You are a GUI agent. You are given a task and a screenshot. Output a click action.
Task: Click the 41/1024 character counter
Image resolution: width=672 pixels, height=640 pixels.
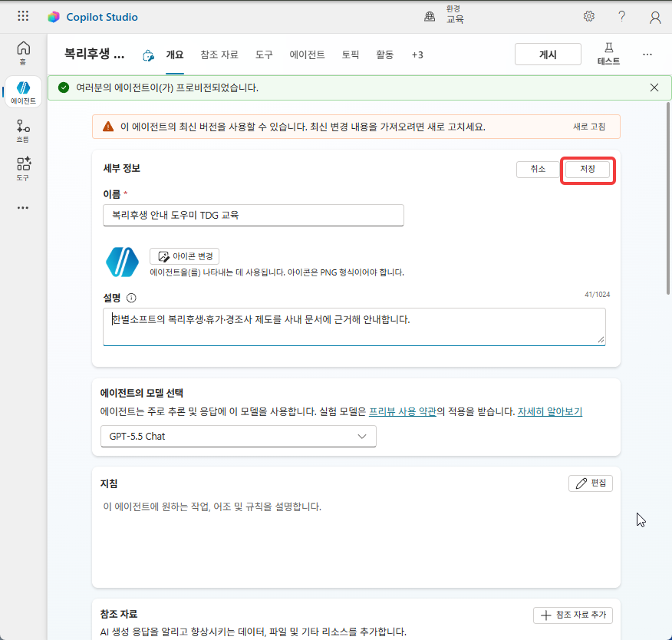597,295
